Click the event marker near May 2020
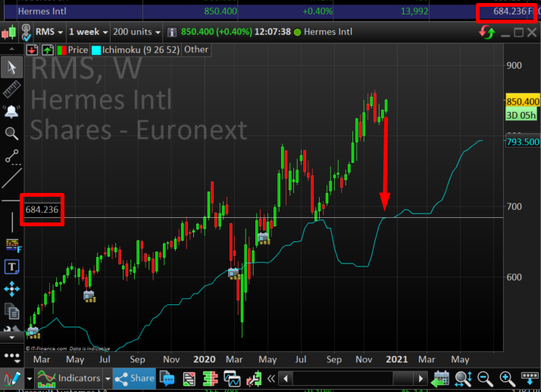This screenshot has width=541, height=392. point(264,238)
